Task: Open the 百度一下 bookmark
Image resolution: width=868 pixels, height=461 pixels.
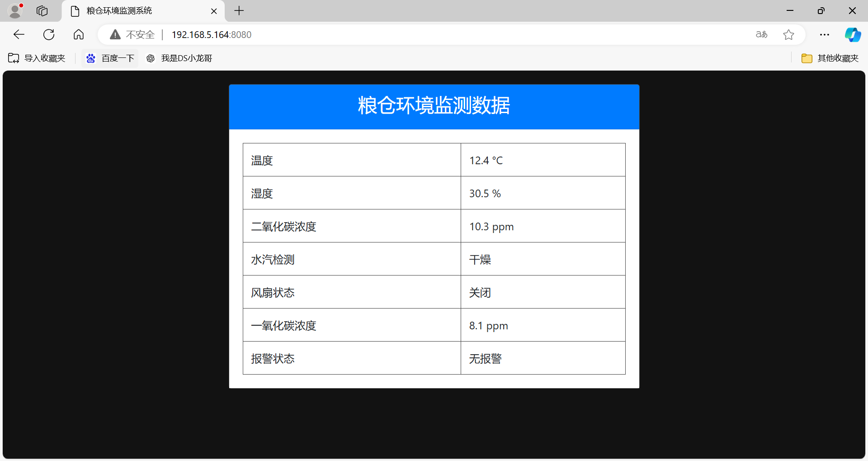Action: pyautogui.click(x=110, y=58)
